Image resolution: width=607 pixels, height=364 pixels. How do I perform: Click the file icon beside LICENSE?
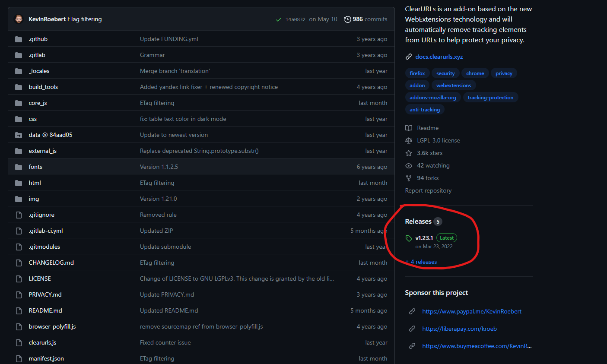19,279
